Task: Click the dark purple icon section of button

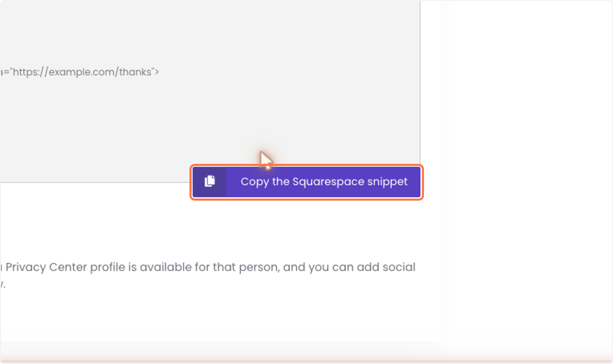Action: click(x=209, y=182)
